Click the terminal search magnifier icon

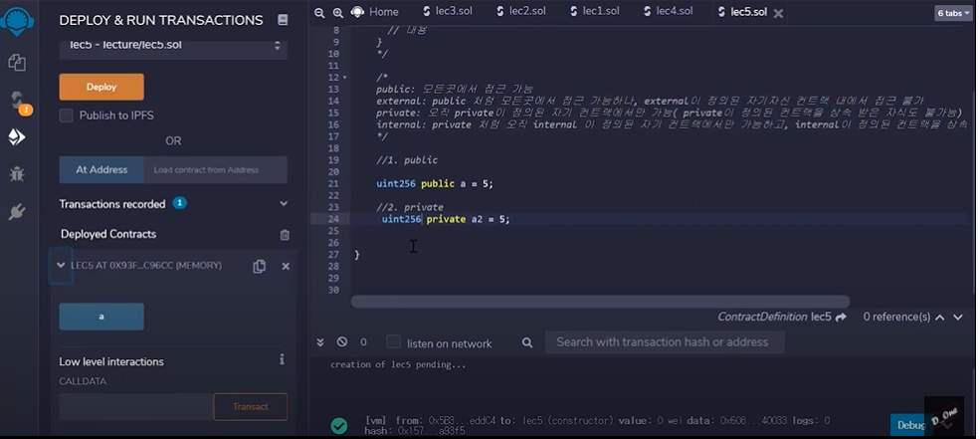coord(527,342)
